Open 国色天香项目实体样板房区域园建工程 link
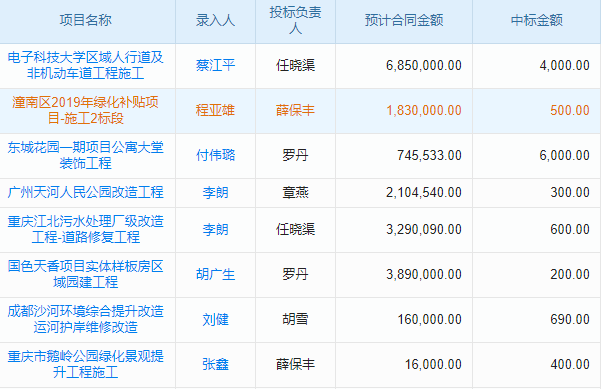601x389 pixels. (85, 274)
